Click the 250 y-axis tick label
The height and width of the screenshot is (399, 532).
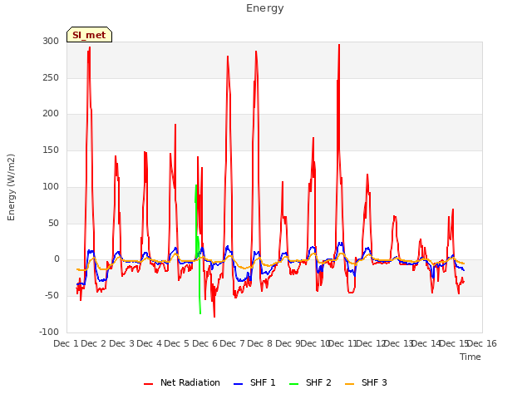click(51, 77)
